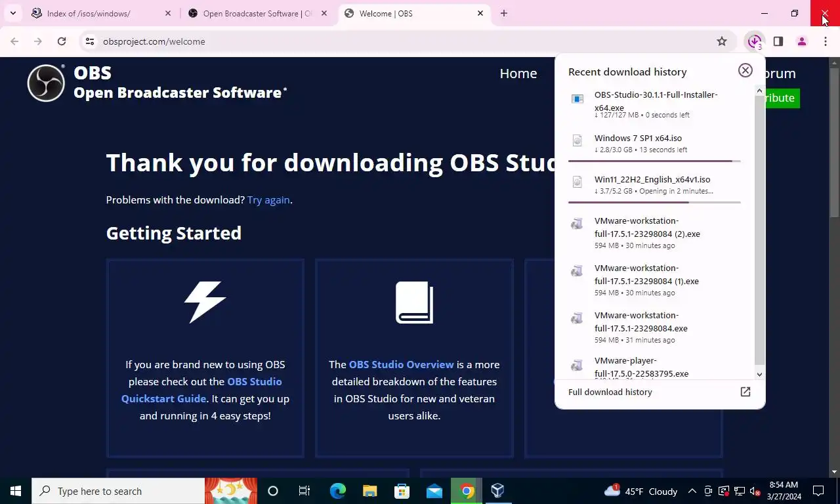This screenshot has width=840, height=504.
Task: Click the muted volume tray icon
Action: click(x=755, y=491)
